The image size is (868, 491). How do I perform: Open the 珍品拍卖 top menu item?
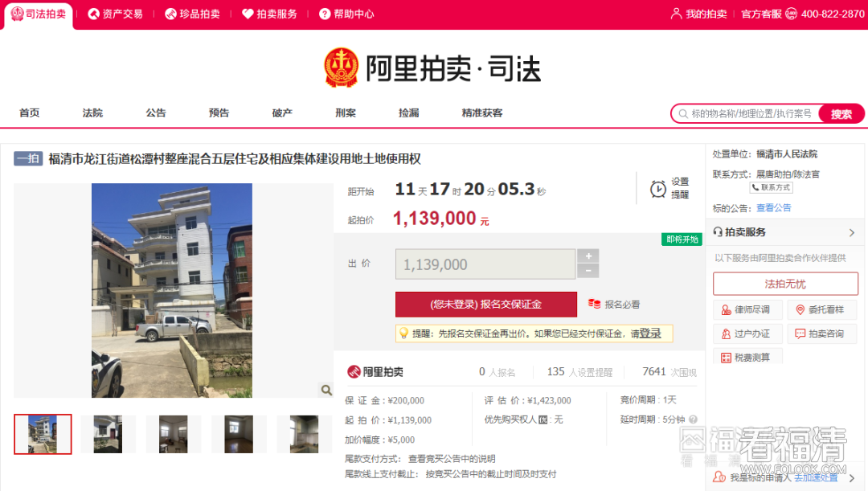click(192, 14)
